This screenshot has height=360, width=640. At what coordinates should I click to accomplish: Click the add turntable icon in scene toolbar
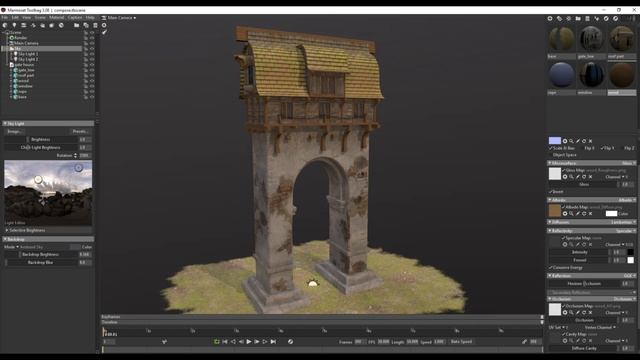(x=33, y=25)
